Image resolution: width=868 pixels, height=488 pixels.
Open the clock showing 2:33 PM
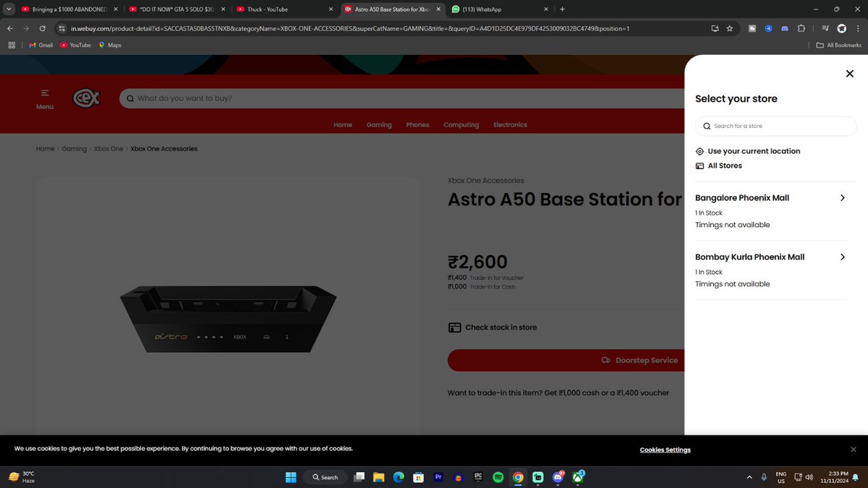833,477
